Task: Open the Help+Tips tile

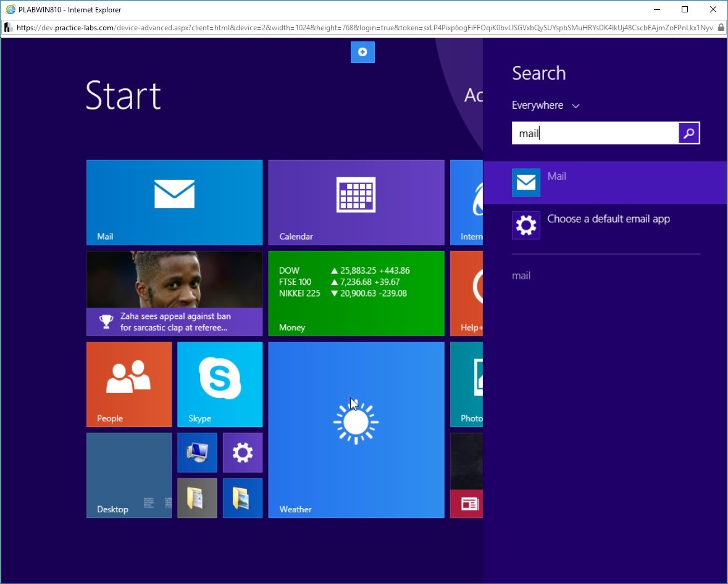Action: 466,293
